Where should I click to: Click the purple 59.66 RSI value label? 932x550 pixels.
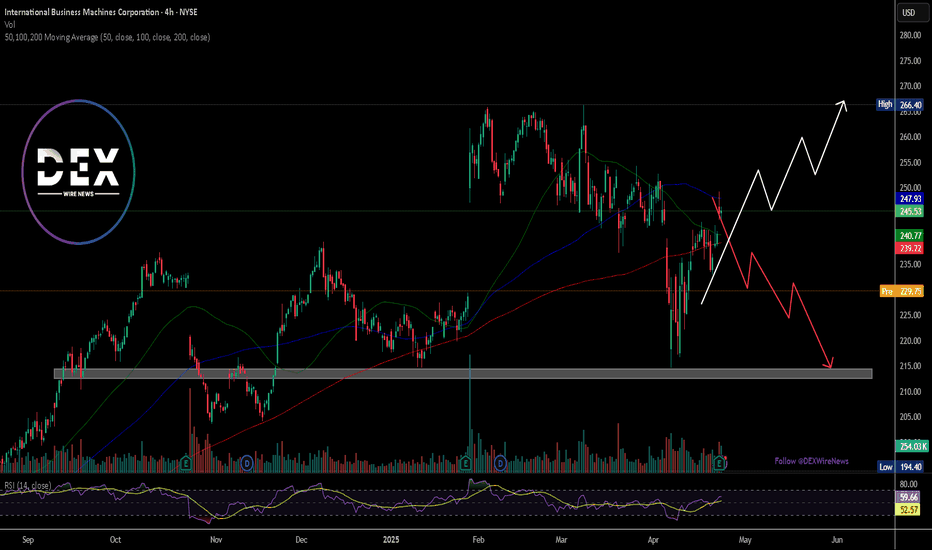coord(909,497)
